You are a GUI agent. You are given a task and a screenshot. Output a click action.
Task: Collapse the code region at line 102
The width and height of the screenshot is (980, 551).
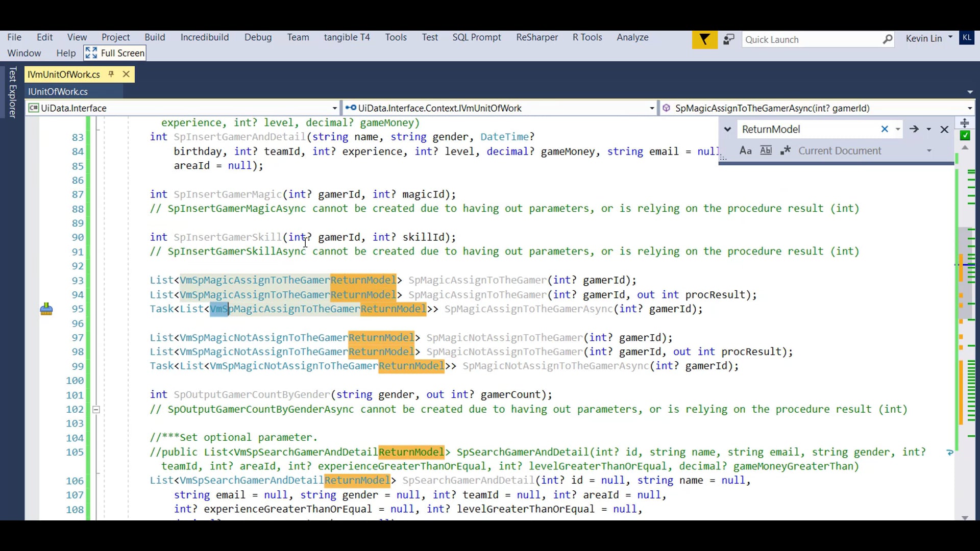pos(95,409)
